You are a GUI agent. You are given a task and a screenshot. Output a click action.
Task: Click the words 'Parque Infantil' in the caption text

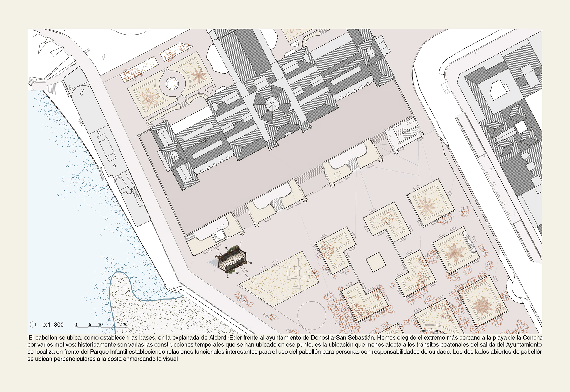point(109,352)
